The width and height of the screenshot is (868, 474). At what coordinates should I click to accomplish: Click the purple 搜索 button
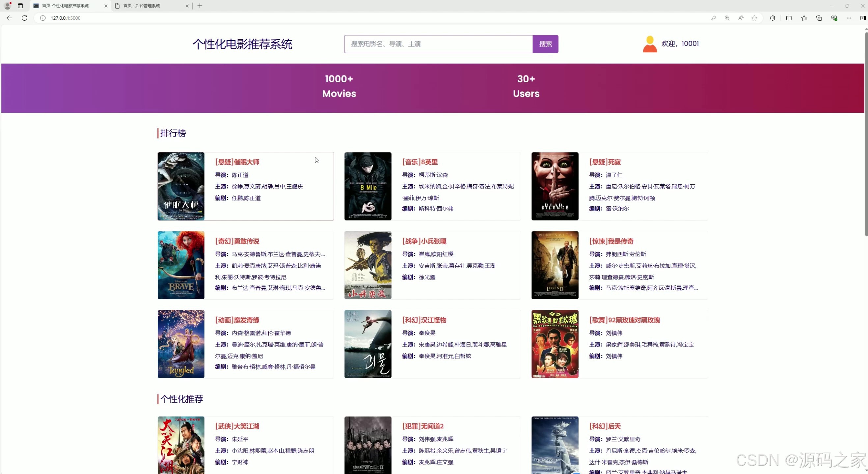pyautogui.click(x=545, y=44)
